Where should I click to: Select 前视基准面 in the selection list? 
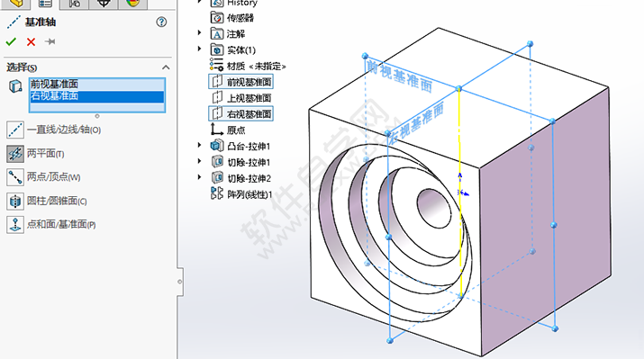pyautogui.click(x=96, y=84)
